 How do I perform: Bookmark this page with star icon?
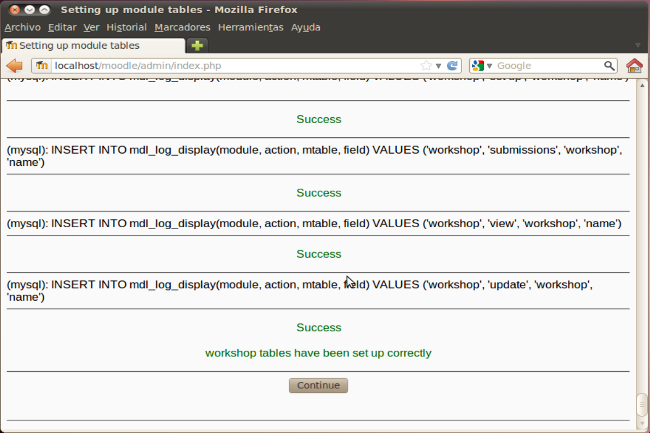(x=426, y=66)
